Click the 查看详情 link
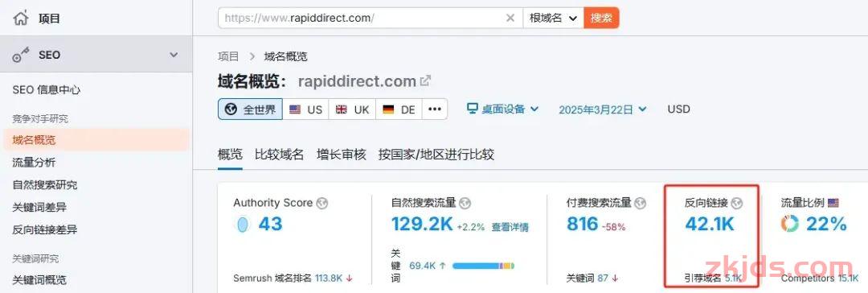Viewport: 868px width, 293px height. tap(510, 227)
